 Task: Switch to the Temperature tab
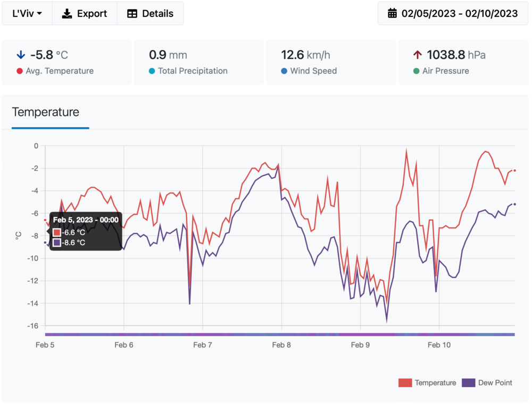46,112
